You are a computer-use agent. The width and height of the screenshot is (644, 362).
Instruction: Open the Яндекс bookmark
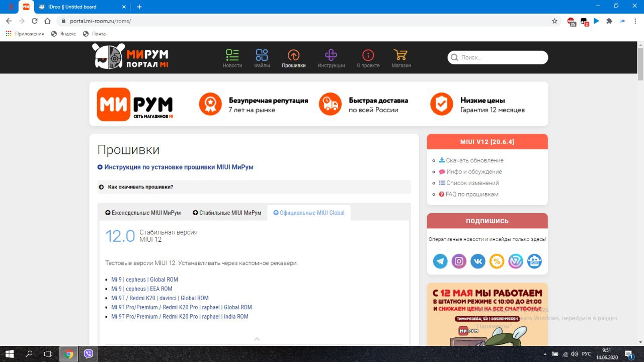click(x=63, y=34)
